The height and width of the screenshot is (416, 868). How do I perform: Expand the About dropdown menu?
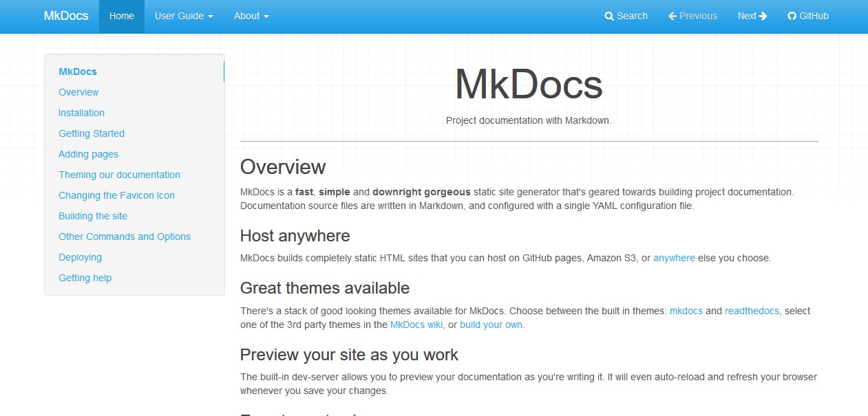251,16
